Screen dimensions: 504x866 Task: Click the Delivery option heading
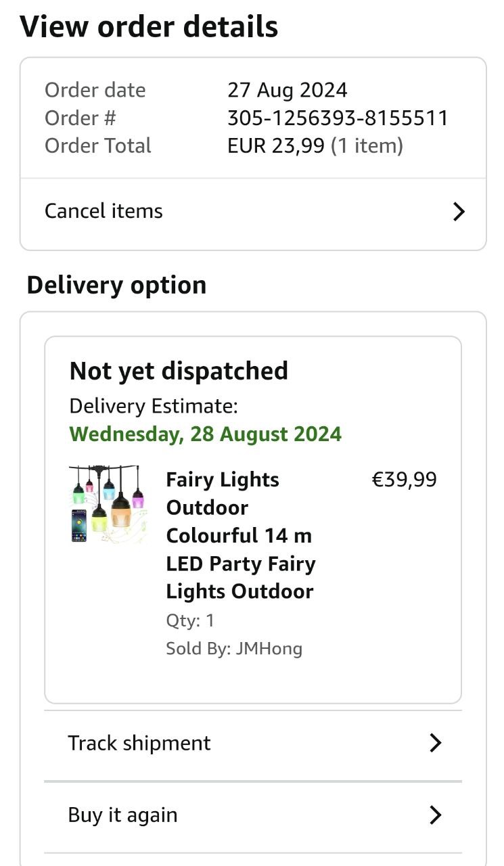tap(116, 285)
